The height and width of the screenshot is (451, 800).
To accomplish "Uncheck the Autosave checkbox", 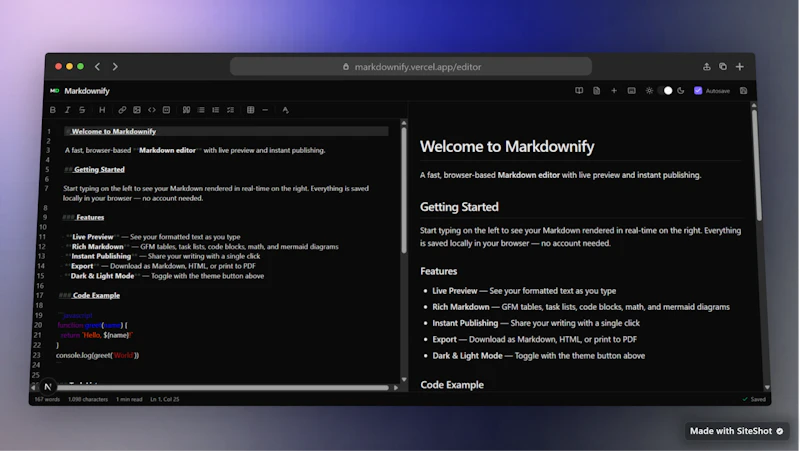I will pyautogui.click(x=698, y=91).
